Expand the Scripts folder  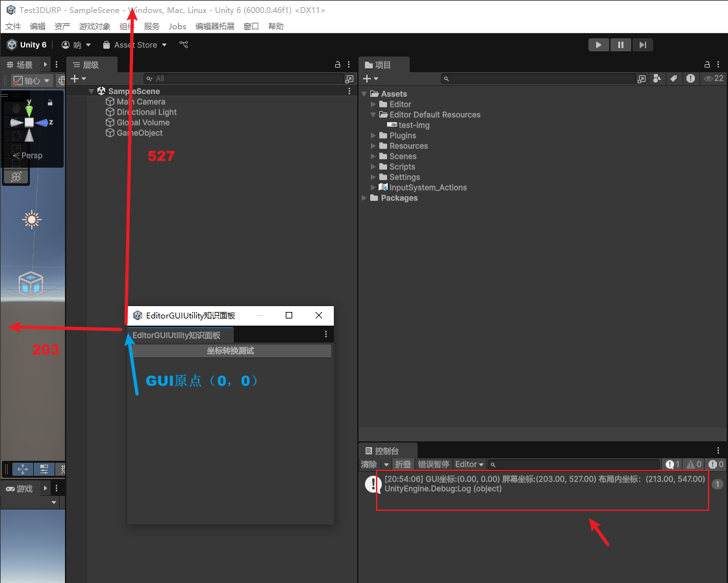click(x=373, y=167)
